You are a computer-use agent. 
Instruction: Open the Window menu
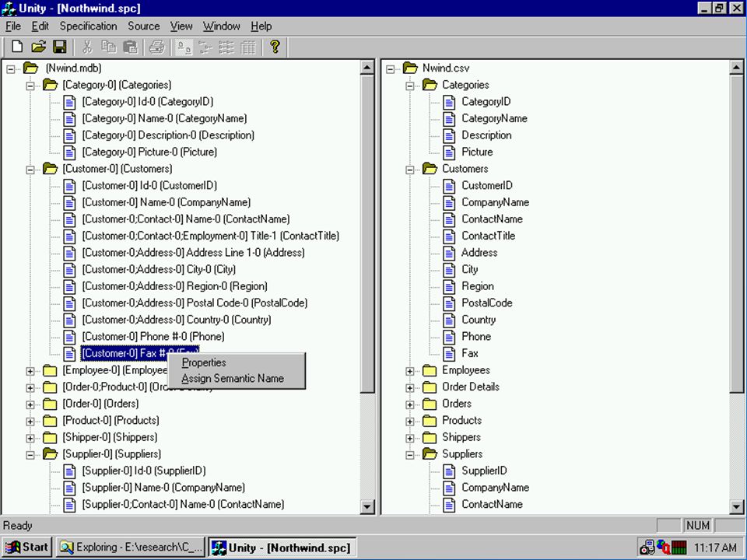pyautogui.click(x=222, y=26)
